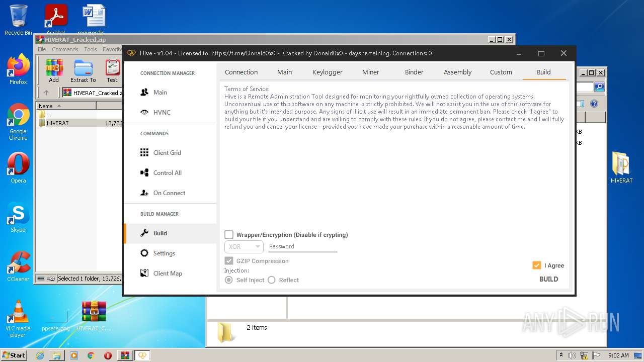Select Self Inject radio button
Image resolution: width=644 pixels, height=362 pixels.
[229, 280]
